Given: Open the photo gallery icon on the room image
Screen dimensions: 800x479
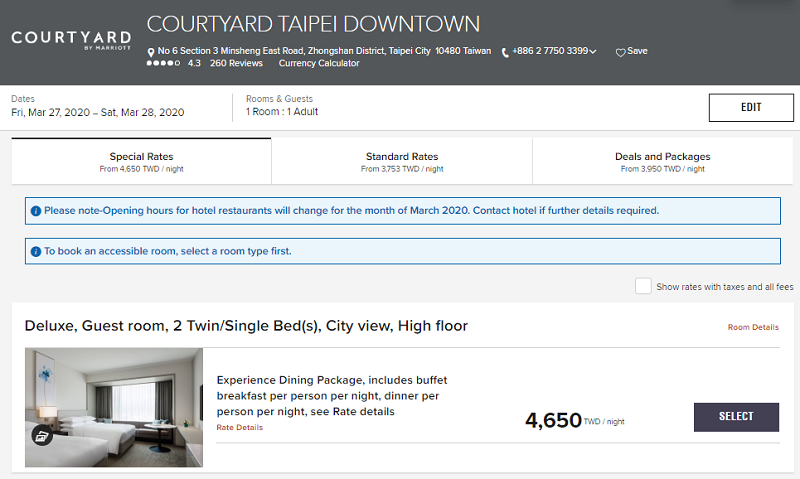Looking at the screenshot, I should [42, 436].
